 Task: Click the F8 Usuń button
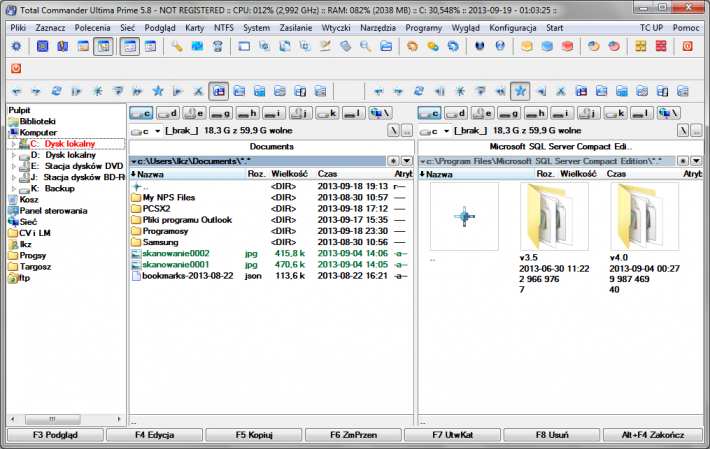point(552,435)
